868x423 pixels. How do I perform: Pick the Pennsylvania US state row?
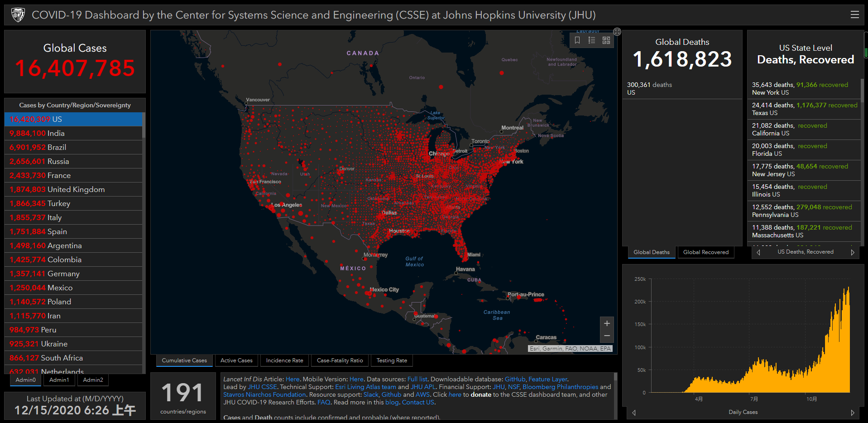(804, 211)
